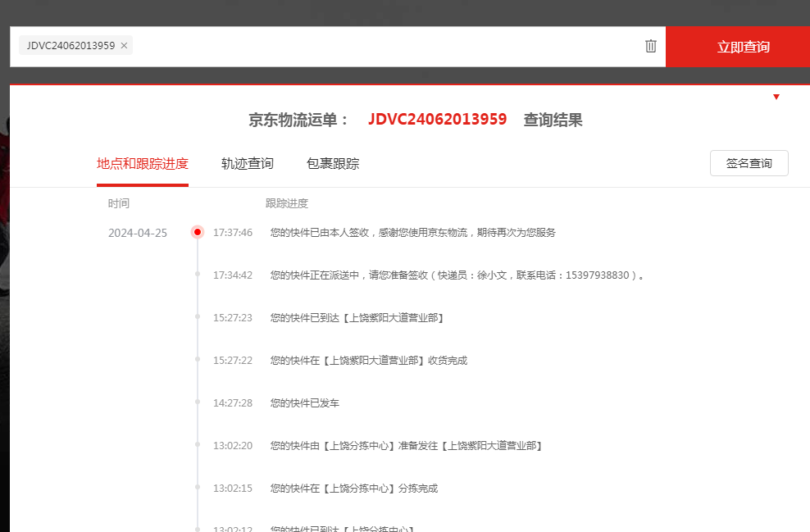Click the 14:27:28 timeline dot
The image size is (810, 532).
pyautogui.click(x=198, y=402)
